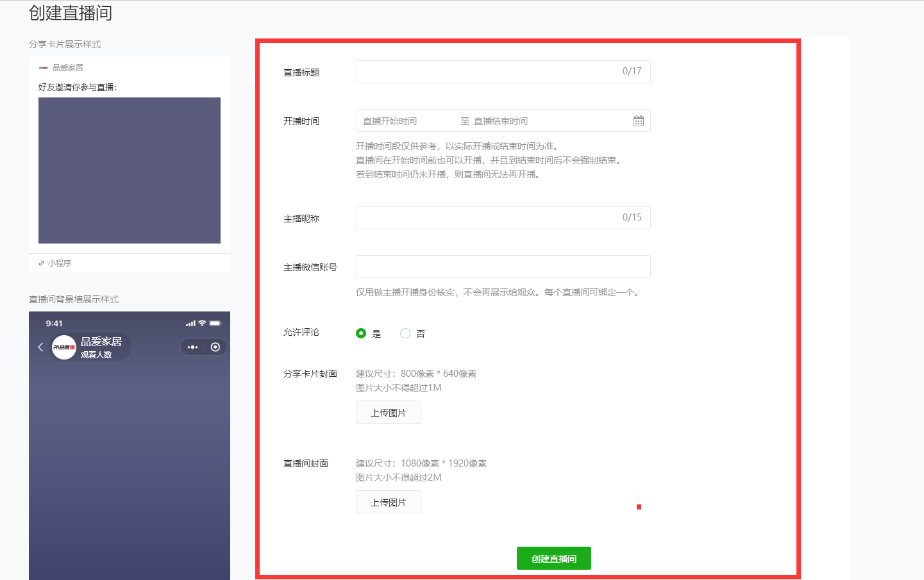924x580 pixels.
Task: Click the 直播标题 input field
Action: point(503,72)
